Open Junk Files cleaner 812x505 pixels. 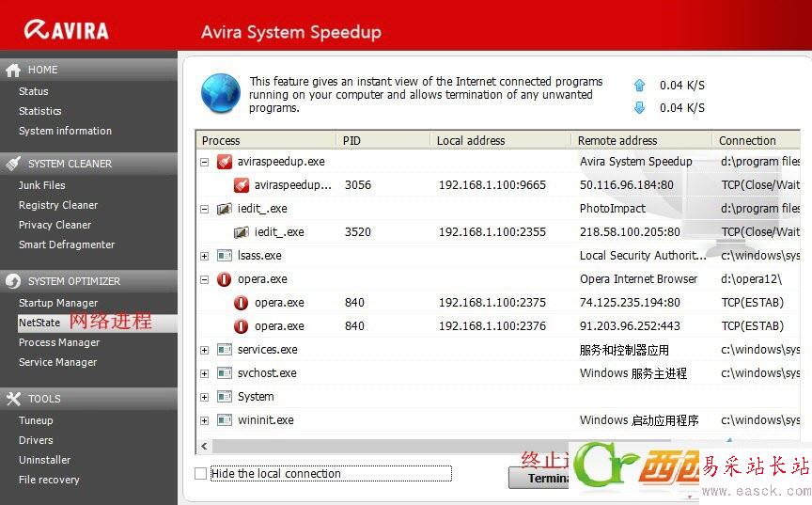point(42,185)
